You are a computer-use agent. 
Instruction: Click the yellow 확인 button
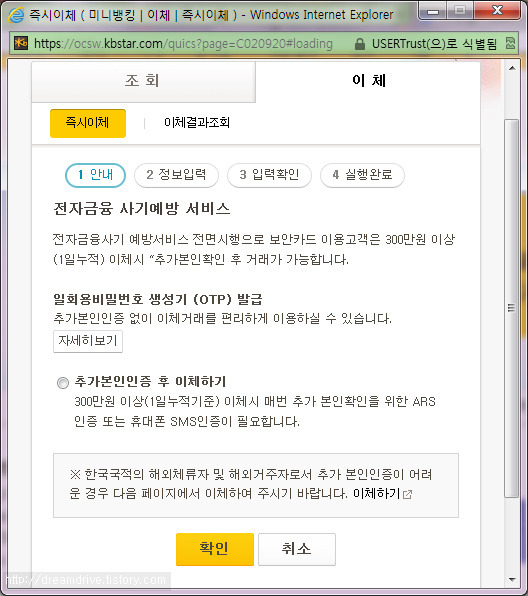point(215,549)
